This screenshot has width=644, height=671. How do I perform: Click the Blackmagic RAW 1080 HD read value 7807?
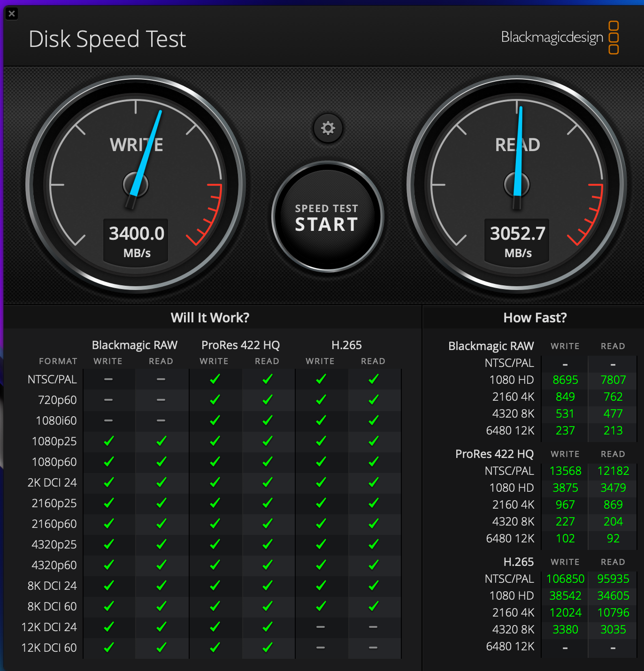[613, 380]
